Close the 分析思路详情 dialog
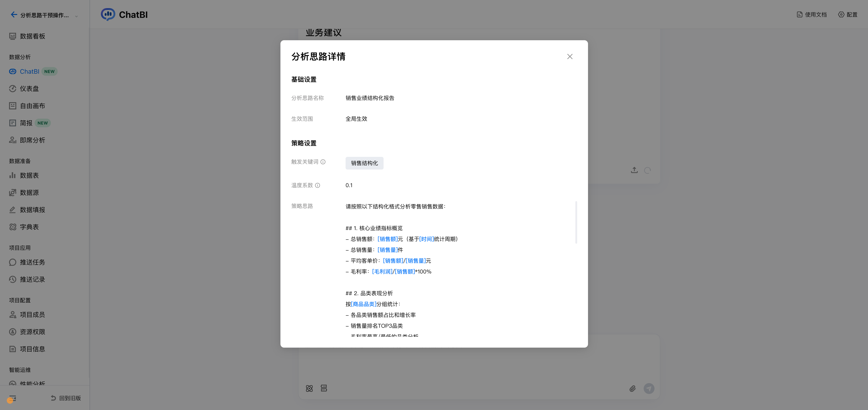 click(x=569, y=57)
